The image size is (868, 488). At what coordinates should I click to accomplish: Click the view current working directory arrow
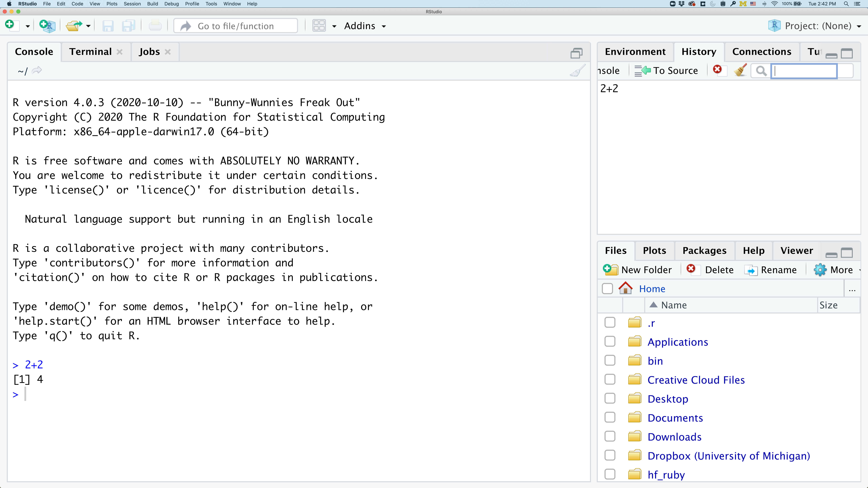click(x=37, y=70)
